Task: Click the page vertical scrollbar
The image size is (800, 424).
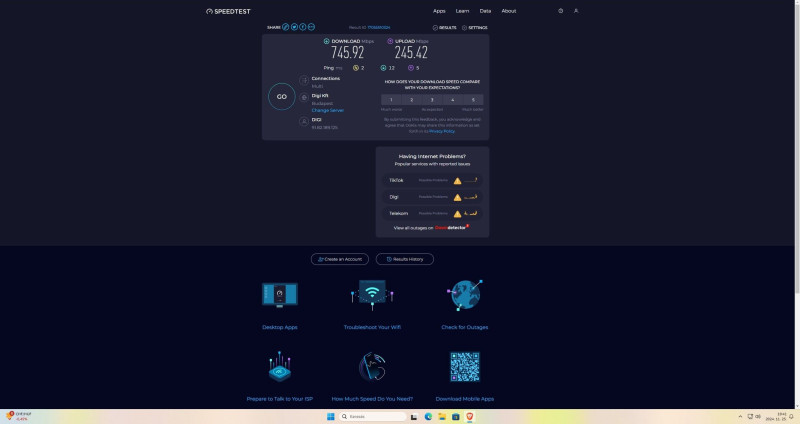Action: point(797,148)
